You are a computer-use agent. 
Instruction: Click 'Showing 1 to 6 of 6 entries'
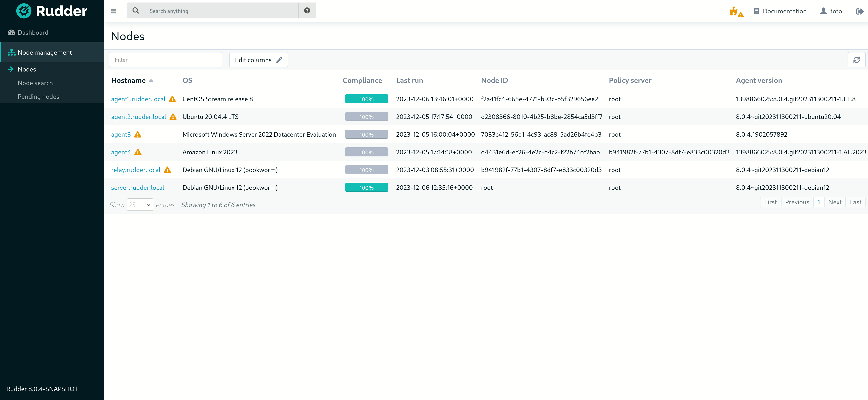point(218,205)
